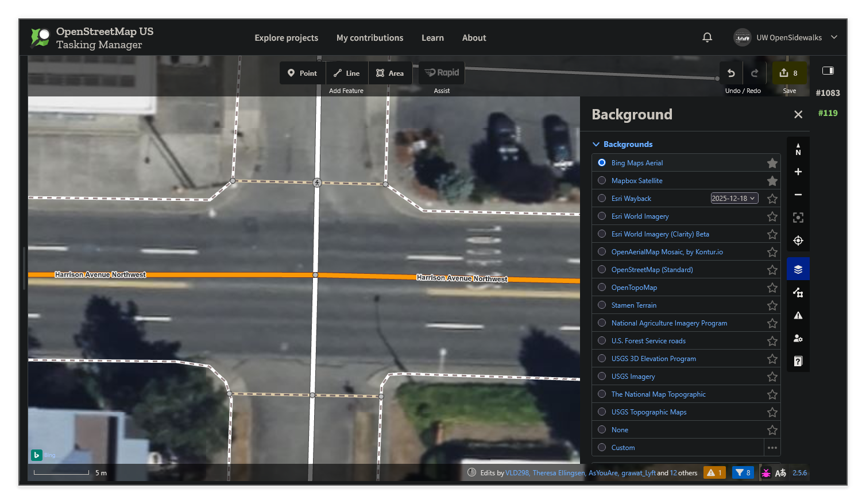Open the bug report icon in status bar
866x504 pixels.
[767, 472]
